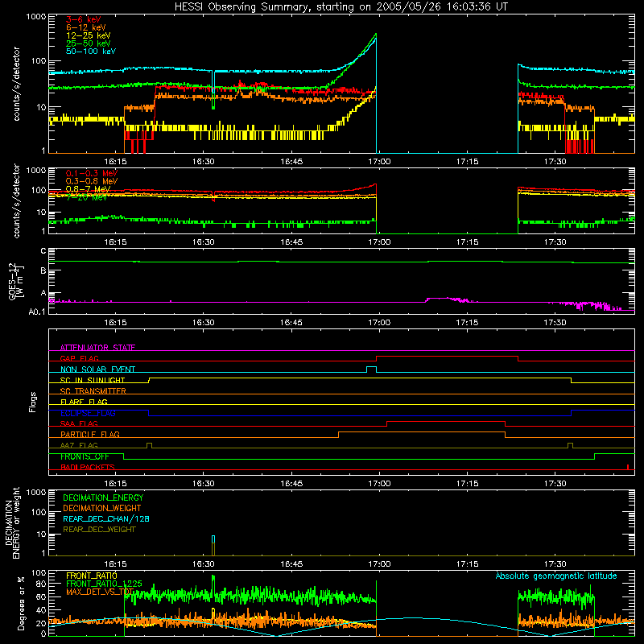Click the green 25-50 keV peak before 17:00
The height and width of the screenshot is (644, 644).
[375, 35]
